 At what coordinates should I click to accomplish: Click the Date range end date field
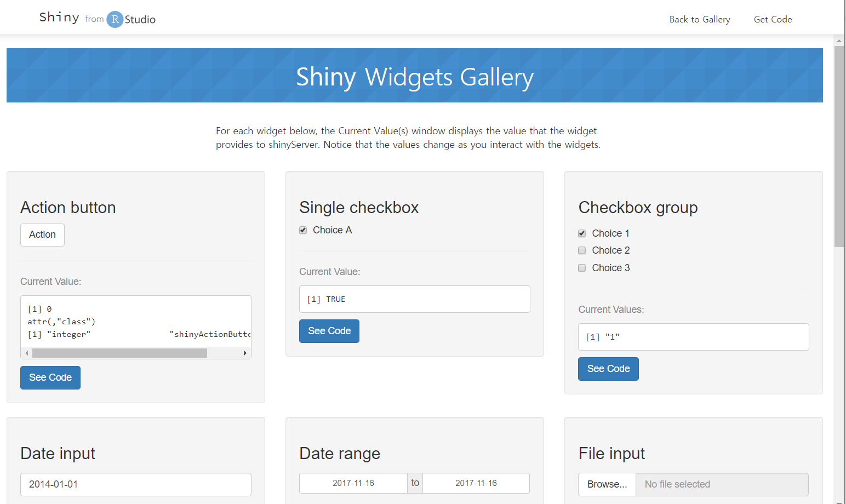pyautogui.click(x=476, y=483)
